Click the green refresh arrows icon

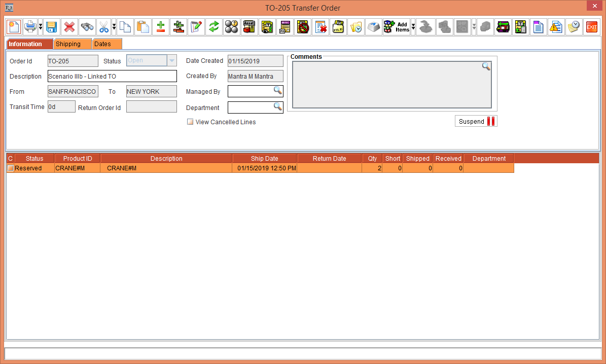pyautogui.click(x=213, y=27)
